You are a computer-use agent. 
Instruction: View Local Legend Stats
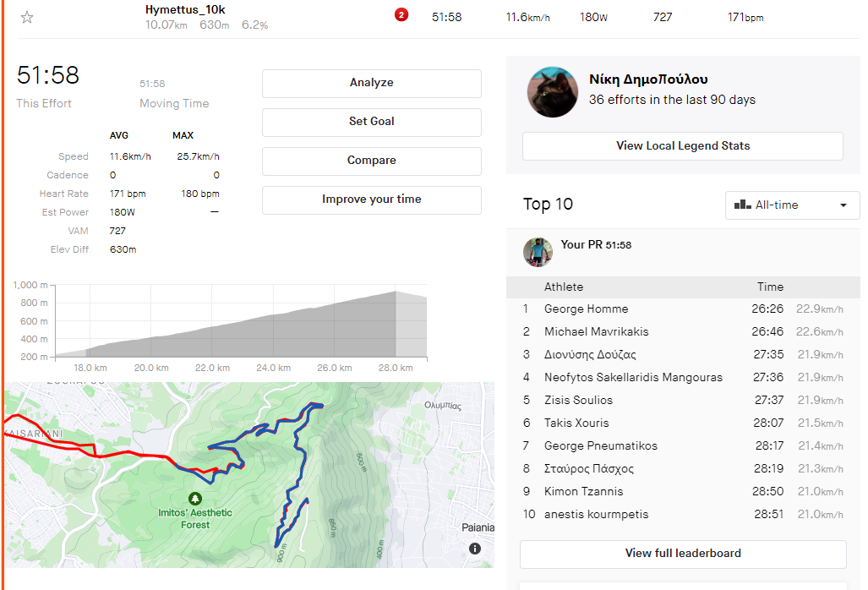682,145
